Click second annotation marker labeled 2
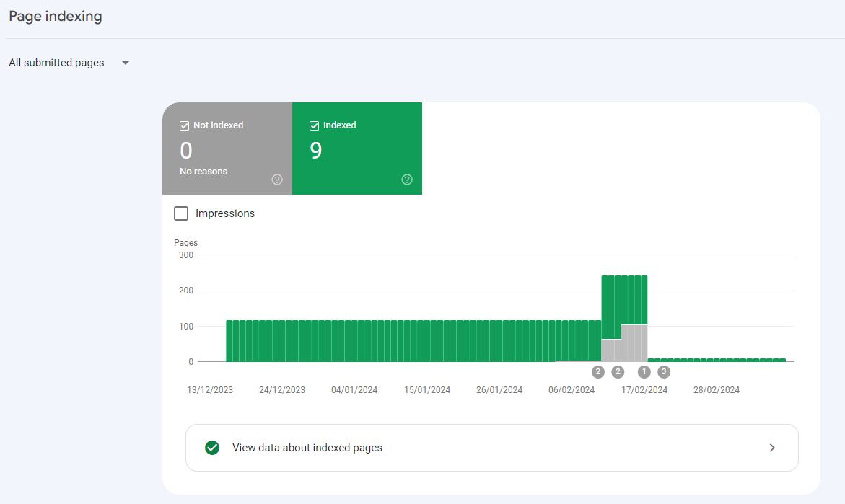The height and width of the screenshot is (504, 845). tap(618, 371)
